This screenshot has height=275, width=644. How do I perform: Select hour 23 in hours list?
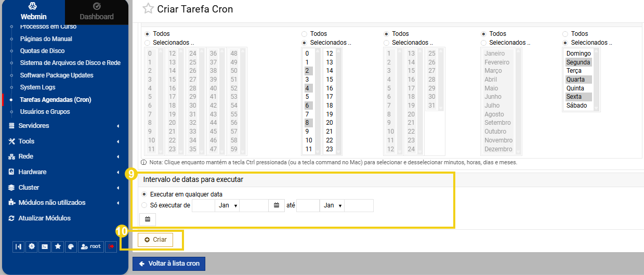pyautogui.click(x=329, y=149)
